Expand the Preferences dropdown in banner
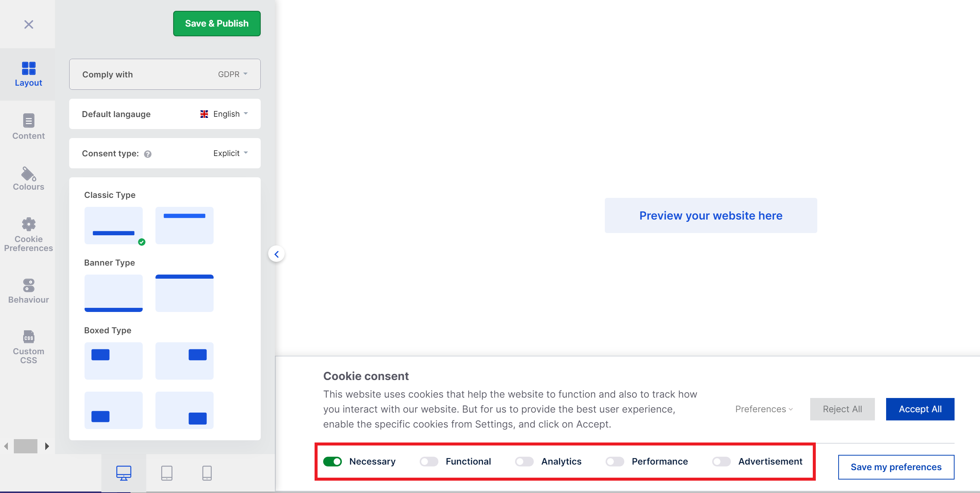Image resolution: width=980 pixels, height=493 pixels. (764, 409)
